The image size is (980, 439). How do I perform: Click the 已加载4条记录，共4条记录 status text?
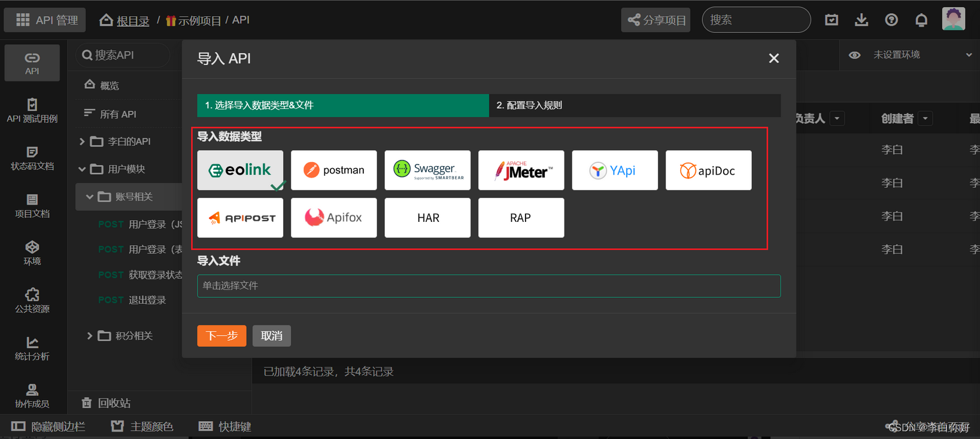tap(329, 372)
